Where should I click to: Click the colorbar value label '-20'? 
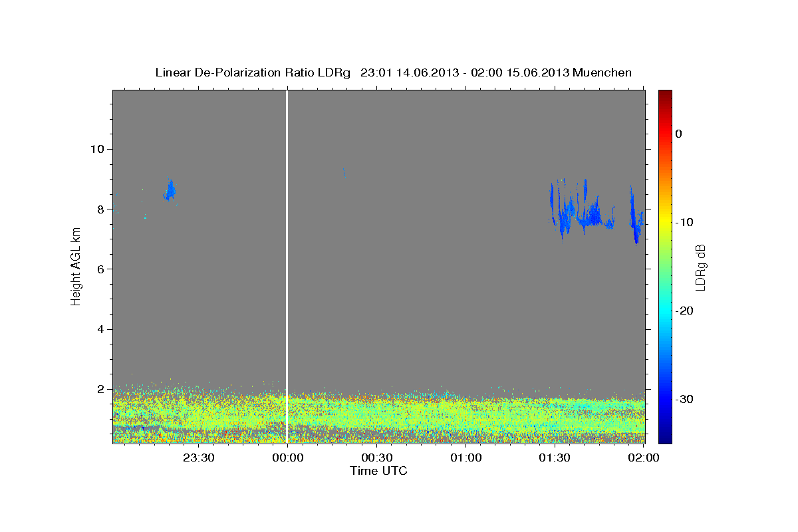684,311
